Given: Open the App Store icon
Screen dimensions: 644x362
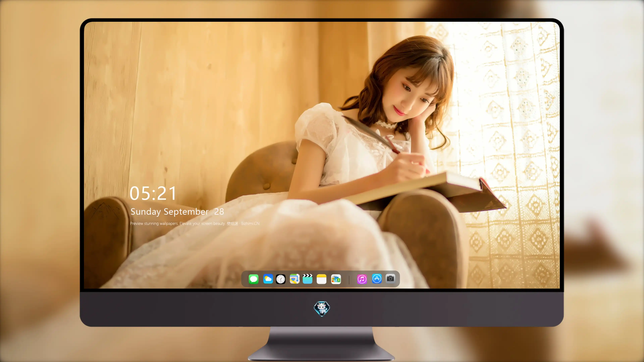Looking at the screenshot, I should click(377, 279).
